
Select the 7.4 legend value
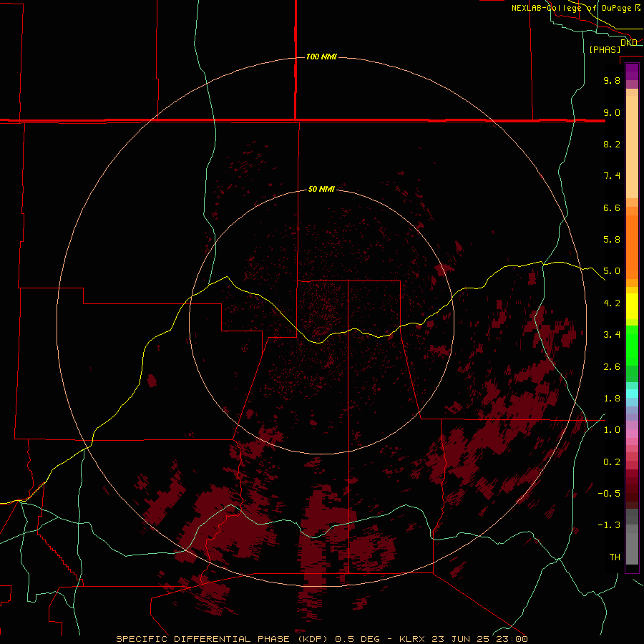[612, 176]
